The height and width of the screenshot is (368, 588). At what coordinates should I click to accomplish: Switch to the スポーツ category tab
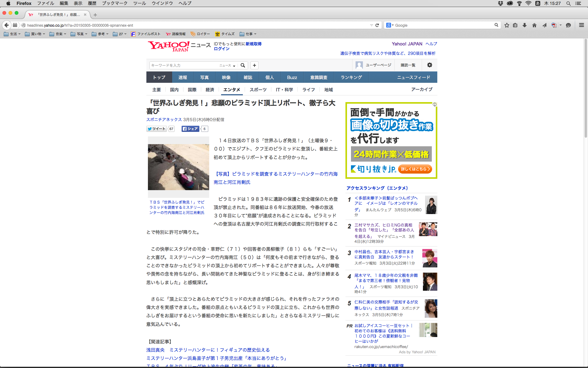tap(258, 90)
